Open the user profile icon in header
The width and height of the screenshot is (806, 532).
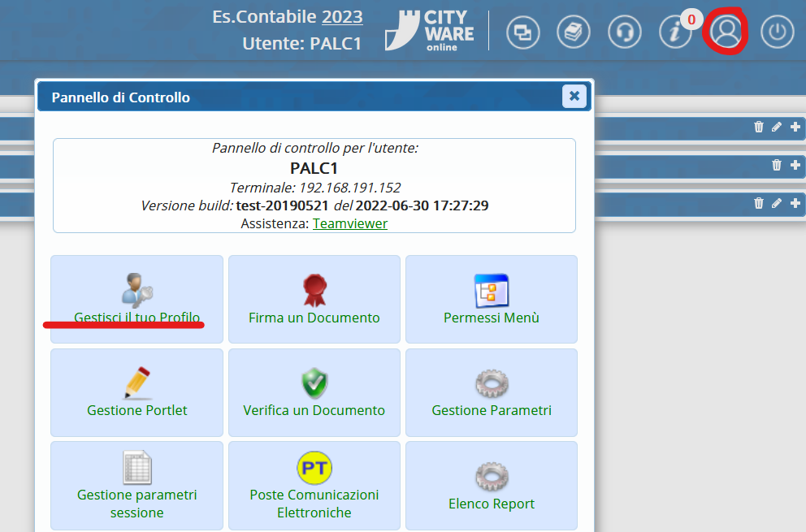pos(726,32)
